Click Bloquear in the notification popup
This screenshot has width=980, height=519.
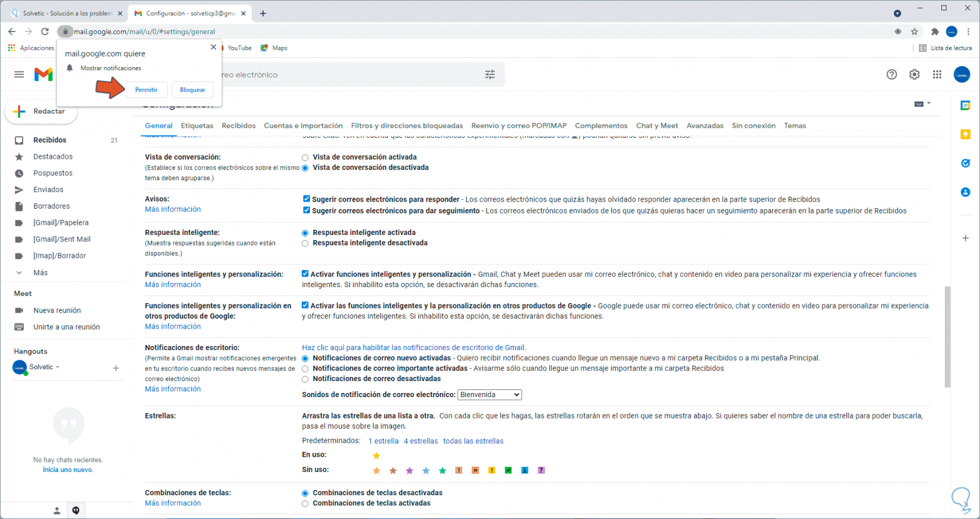click(192, 90)
